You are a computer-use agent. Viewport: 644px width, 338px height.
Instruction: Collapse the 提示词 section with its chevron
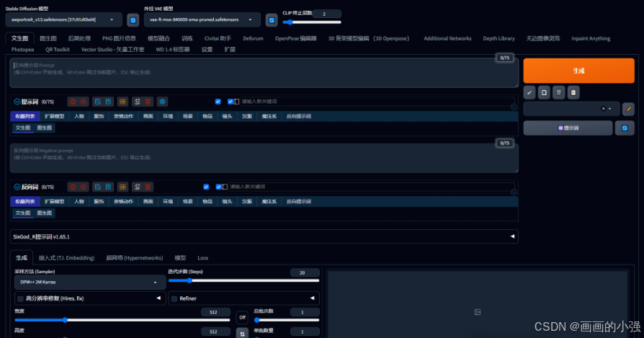click(x=17, y=102)
